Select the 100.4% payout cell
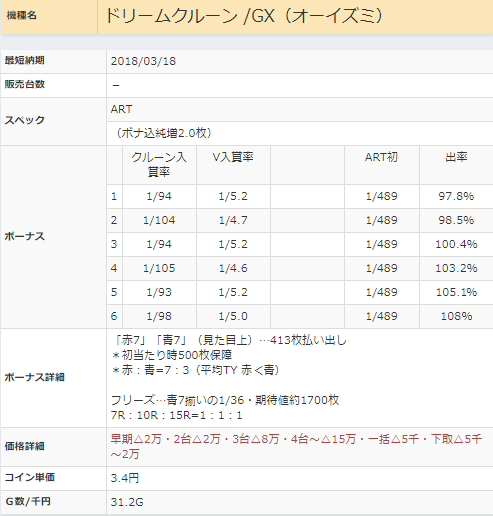 (x=456, y=244)
